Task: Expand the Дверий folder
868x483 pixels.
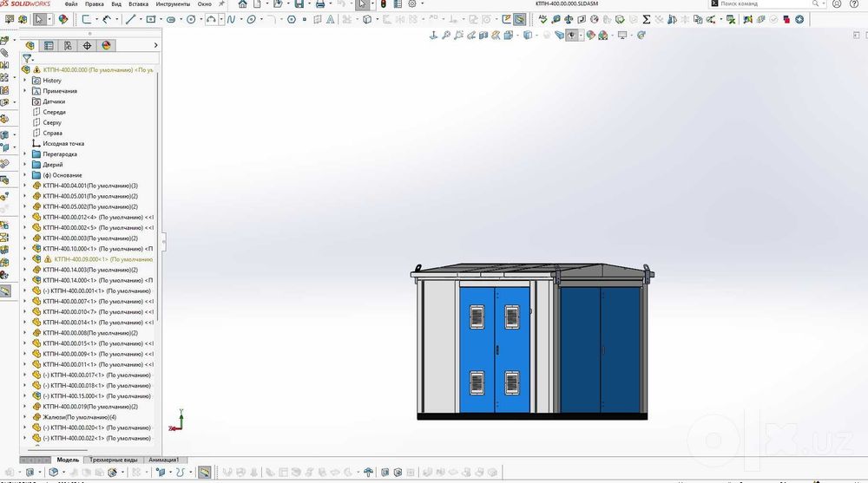Action: click(24, 165)
